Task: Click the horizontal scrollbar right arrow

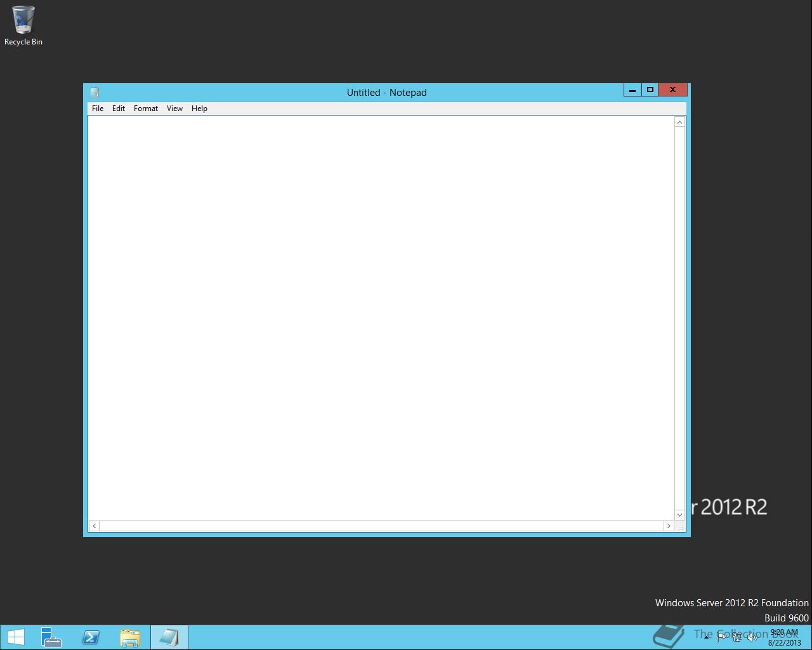Action: (x=669, y=526)
